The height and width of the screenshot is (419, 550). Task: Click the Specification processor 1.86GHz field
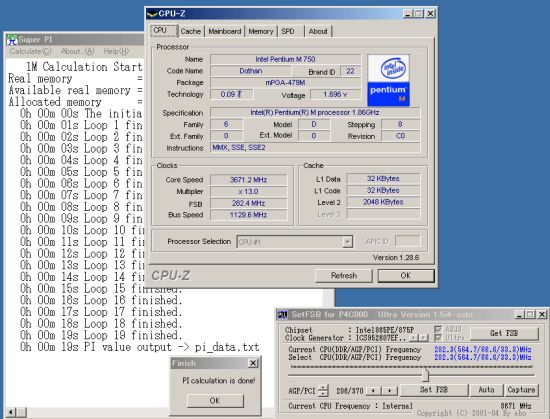point(315,113)
